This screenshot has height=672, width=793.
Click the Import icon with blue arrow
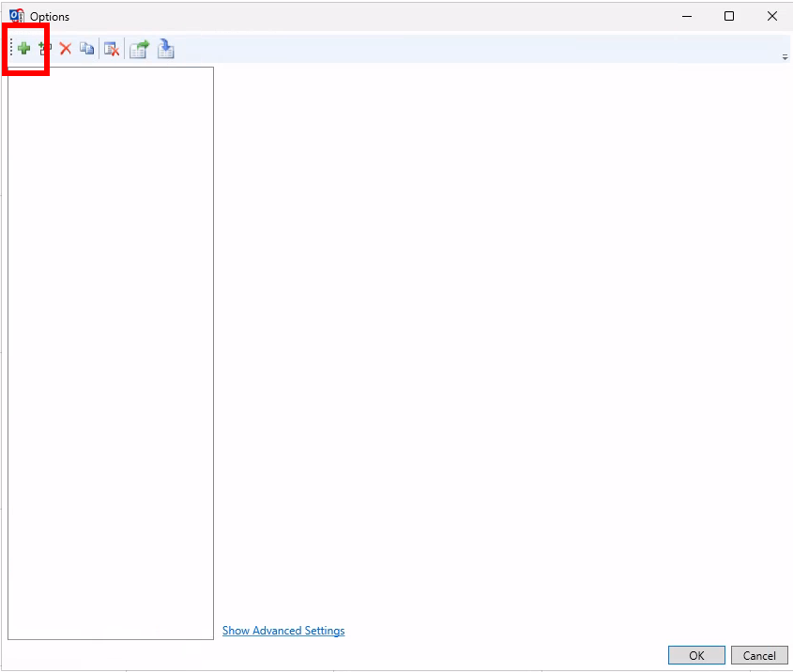click(165, 49)
